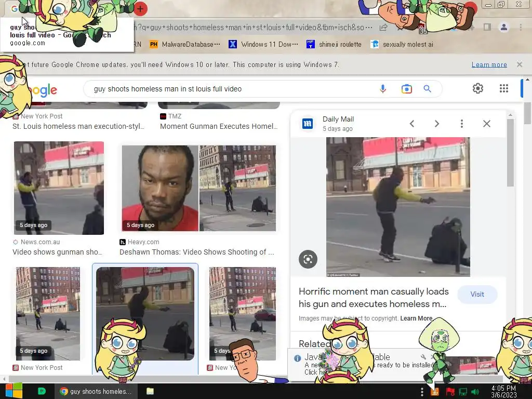This screenshot has height=399, width=532.
Task: Select the Heavy.com result thumbnail
Action: point(199,188)
